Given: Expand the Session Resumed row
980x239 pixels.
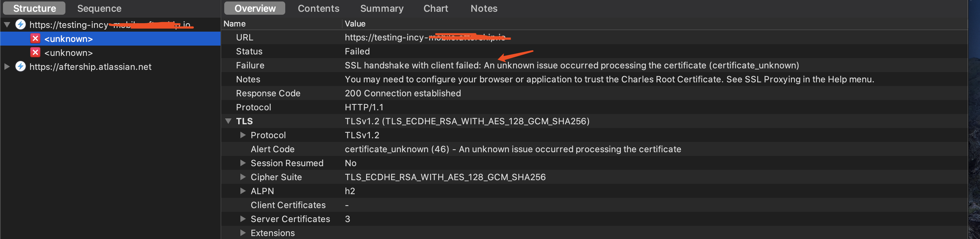Looking at the screenshot, I should (243, 163).
